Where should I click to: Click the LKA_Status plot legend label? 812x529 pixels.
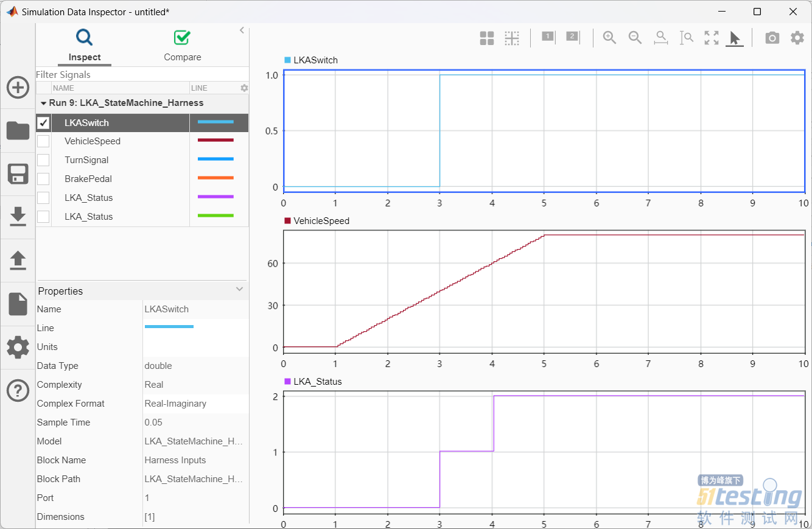click(x=318, y=382)
